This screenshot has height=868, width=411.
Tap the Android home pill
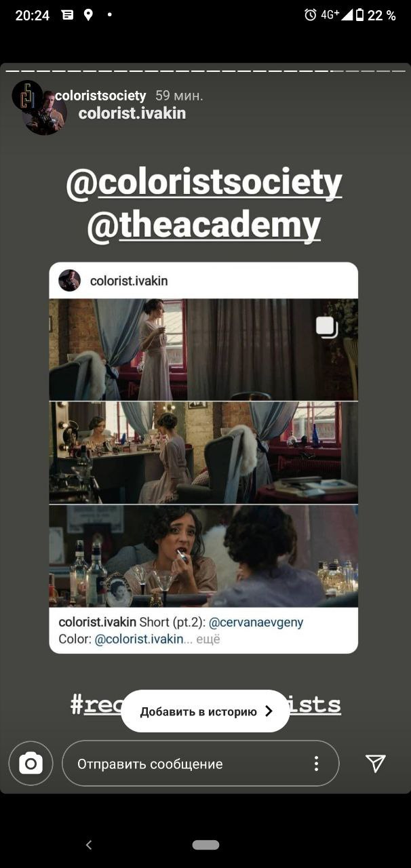pyautogui.click(x=206, y=845)
